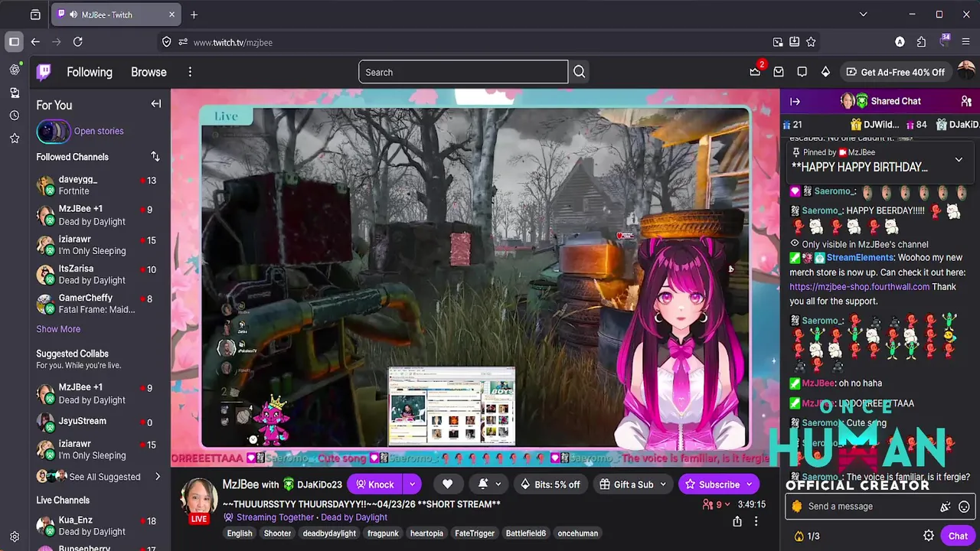980x551 pixels.
Task: Select the deadbydaylight tag
Action: 329,533
